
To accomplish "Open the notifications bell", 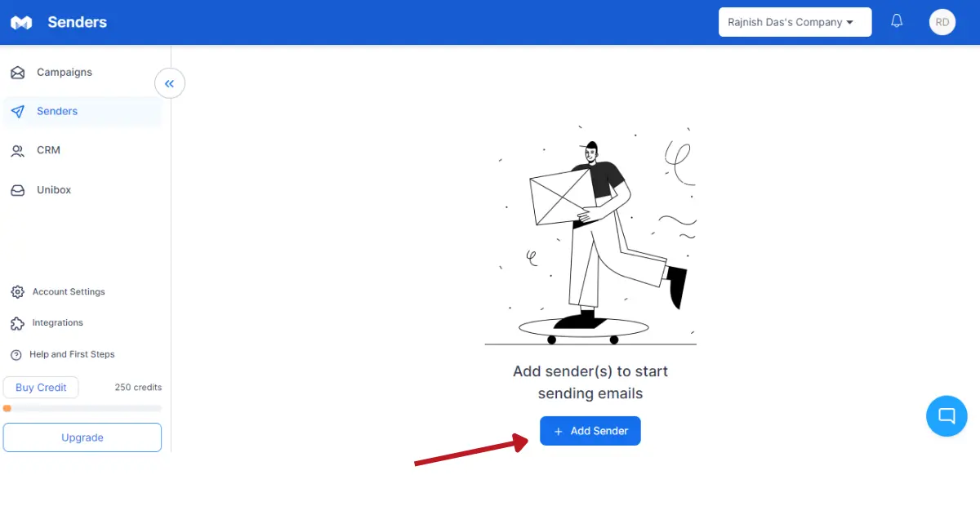I will coord(897,22).
